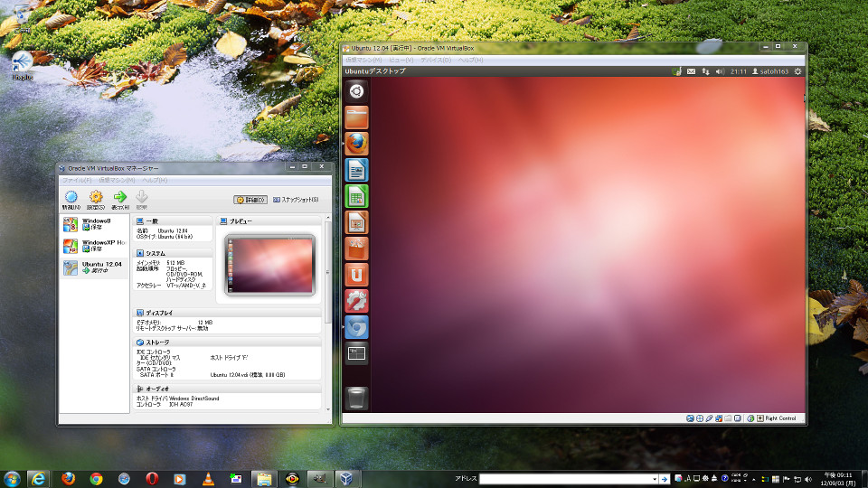
Task: Open satoh163 user menu in Ubuntu panel
Action: tap(770, 71)
